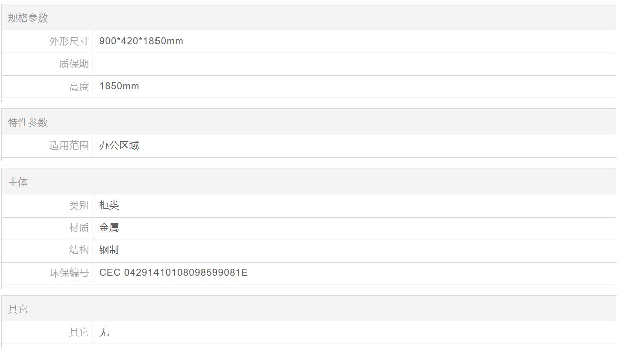Click the 高度 row label
This screenshot has height=364, width=623.
pyautogui.click(x=79, y=86)
